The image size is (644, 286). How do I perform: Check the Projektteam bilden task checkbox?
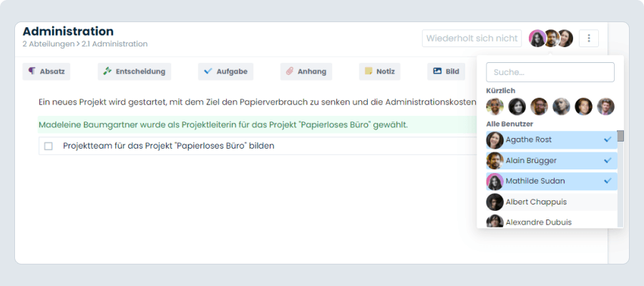tap(49, 146)
